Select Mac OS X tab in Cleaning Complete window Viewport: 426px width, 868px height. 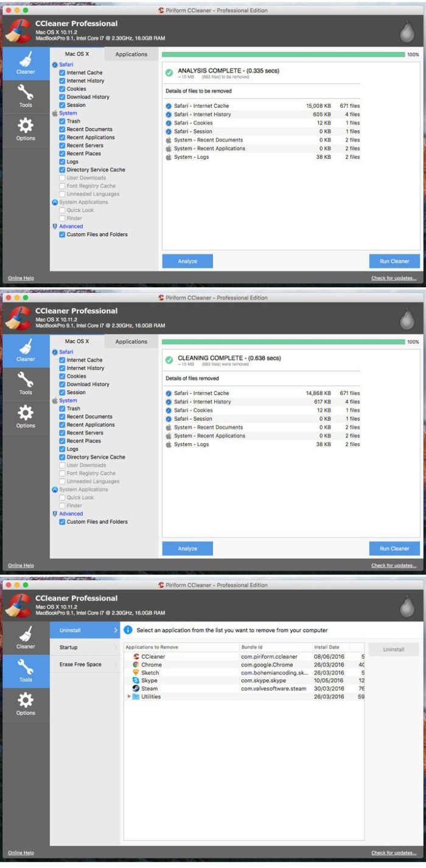coord(77,341)
